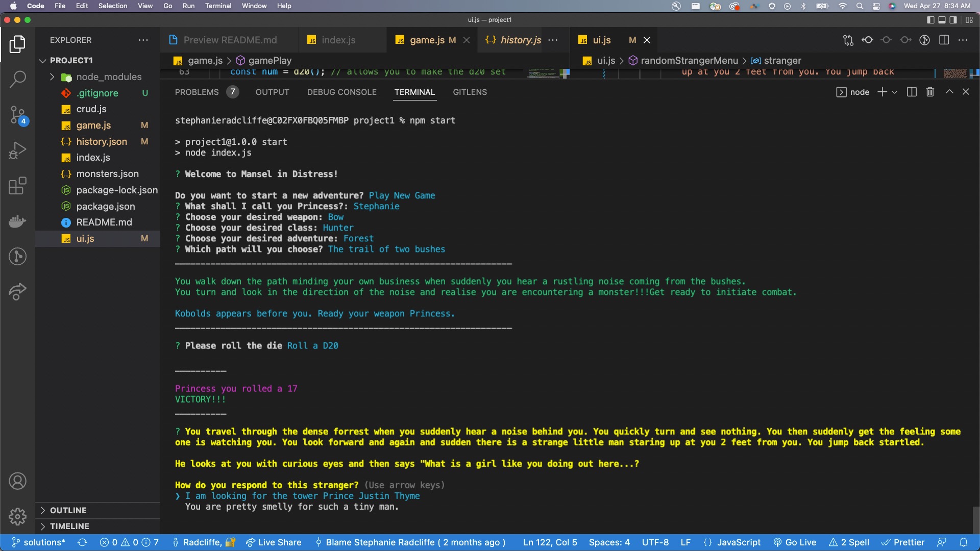Close the terminal panel

(x=966, y=92)
